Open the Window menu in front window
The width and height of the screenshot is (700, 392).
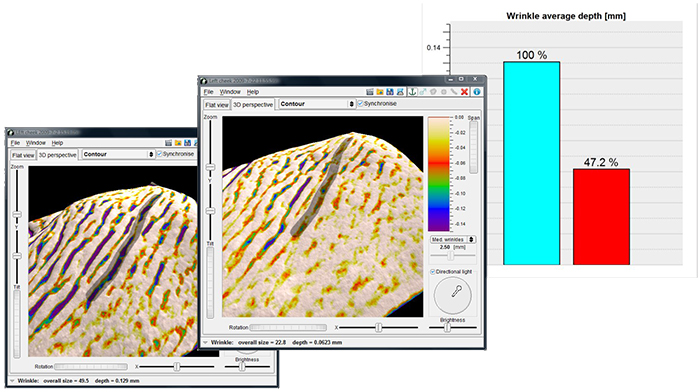[230, 92]
